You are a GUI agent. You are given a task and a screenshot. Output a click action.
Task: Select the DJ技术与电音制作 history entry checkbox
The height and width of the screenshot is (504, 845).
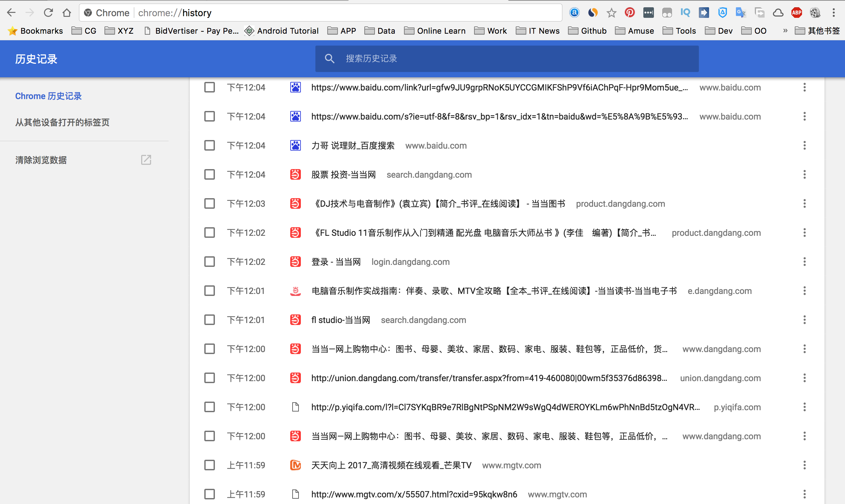click(209, 203)
